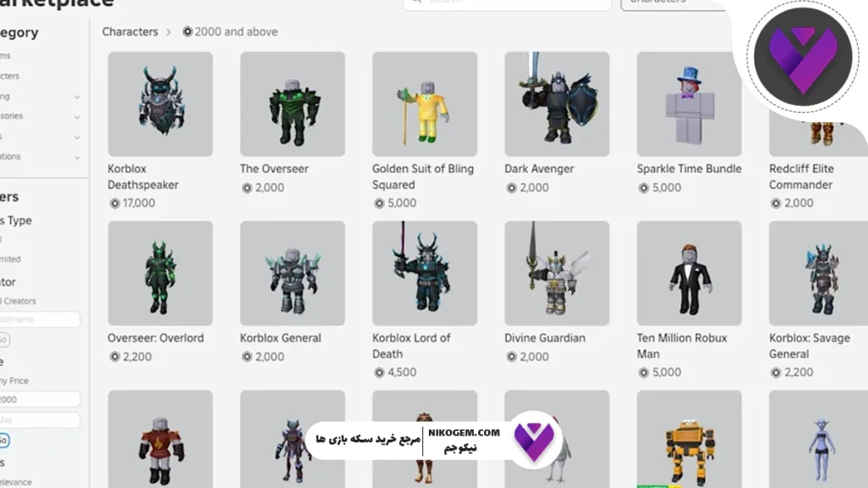
Task: Click the Korblox: Savage General title
Action: coord(810,346)
